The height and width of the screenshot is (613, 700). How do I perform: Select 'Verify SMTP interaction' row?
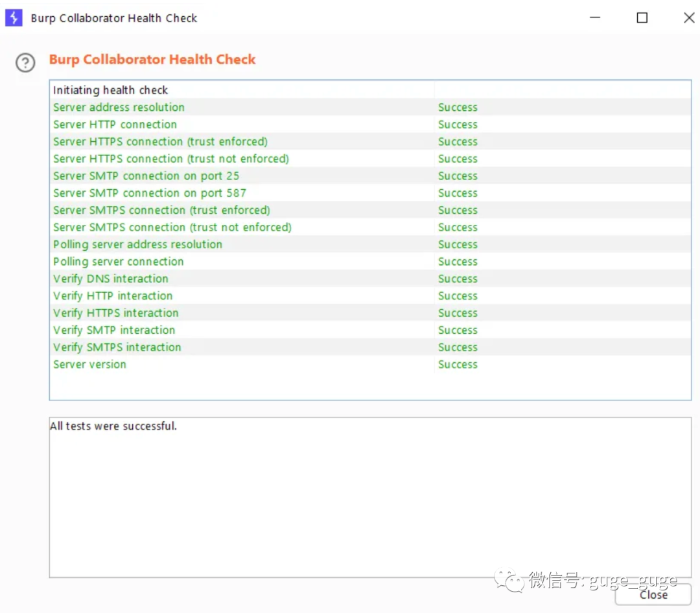click(370, 330)
